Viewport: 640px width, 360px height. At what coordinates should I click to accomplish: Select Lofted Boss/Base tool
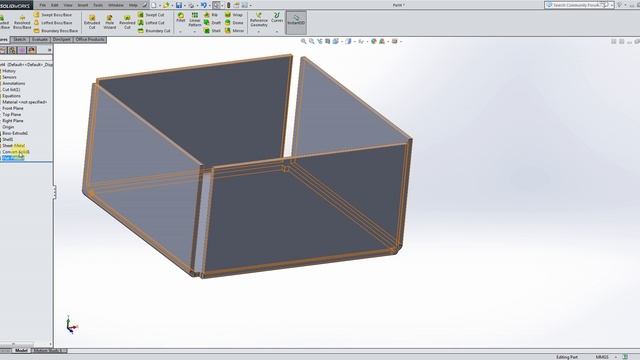pyautogui.click(x=53, y=23)
